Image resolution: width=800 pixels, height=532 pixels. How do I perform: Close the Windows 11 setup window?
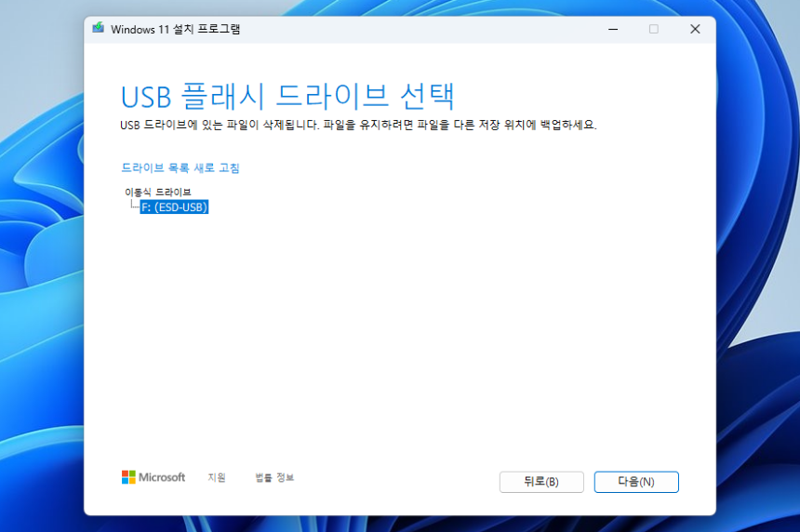click(695, 29)
